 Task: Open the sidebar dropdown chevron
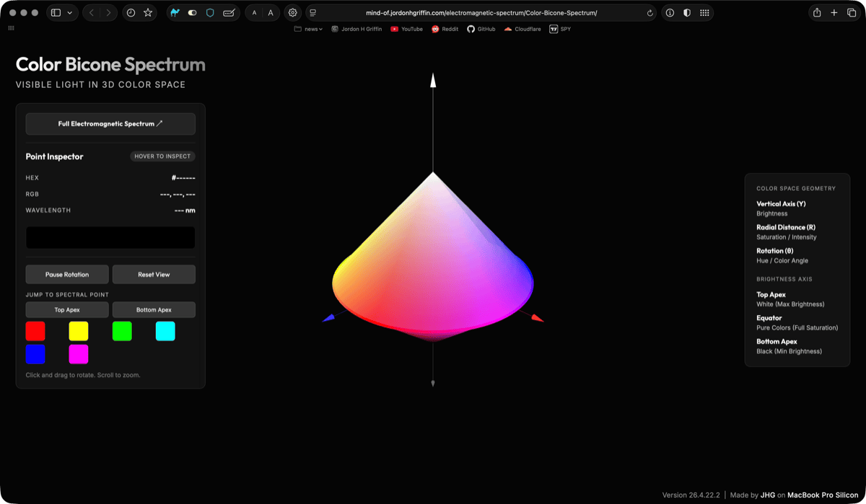point(69,13)
